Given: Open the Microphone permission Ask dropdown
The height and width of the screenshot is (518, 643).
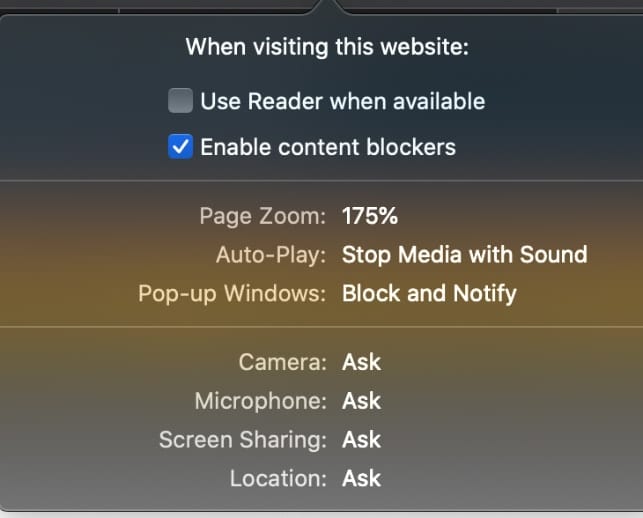Looking at the screenshot, I should tap(361, 401).
